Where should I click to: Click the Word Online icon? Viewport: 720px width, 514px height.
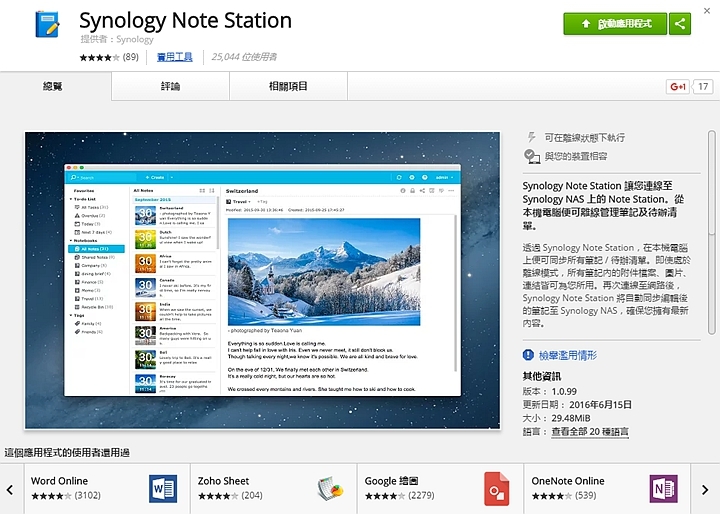[163, 489]
